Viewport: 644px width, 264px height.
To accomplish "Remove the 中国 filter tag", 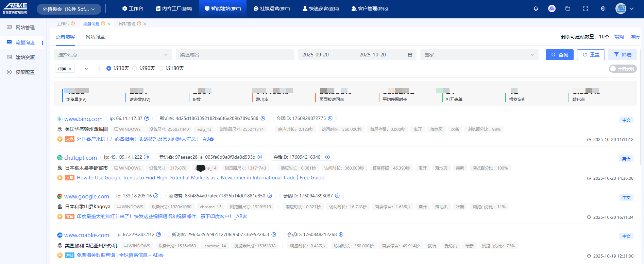I will pos(70,69).
